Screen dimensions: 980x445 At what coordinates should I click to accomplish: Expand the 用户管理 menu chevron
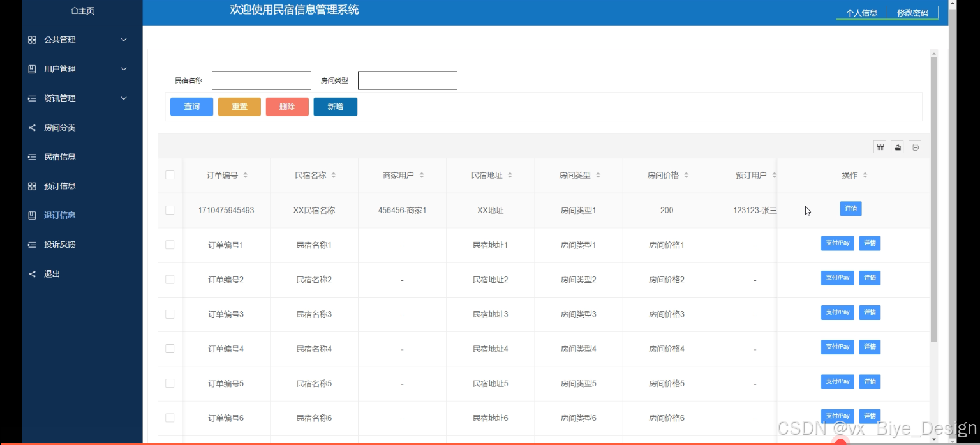click(124, 69)
